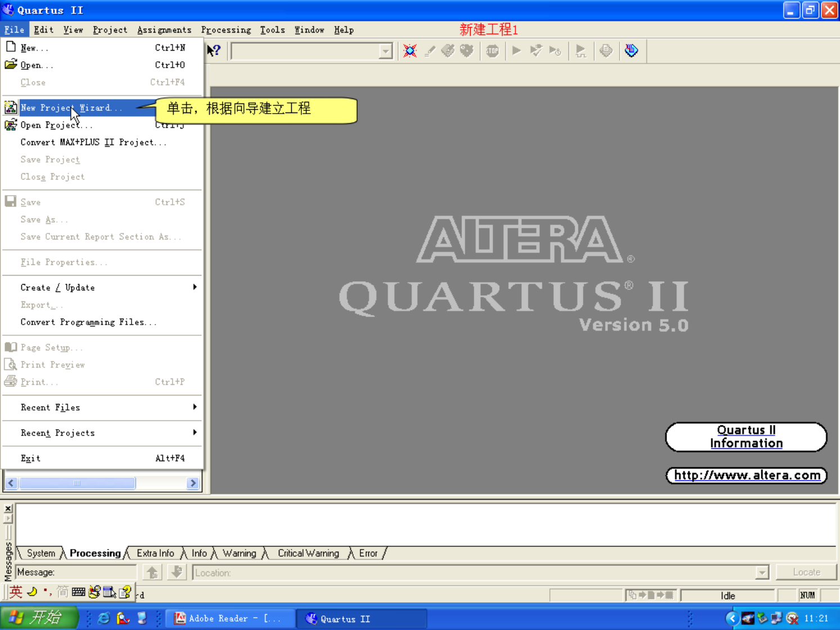
Task: Open the Help menu
Action: [344, 30]
